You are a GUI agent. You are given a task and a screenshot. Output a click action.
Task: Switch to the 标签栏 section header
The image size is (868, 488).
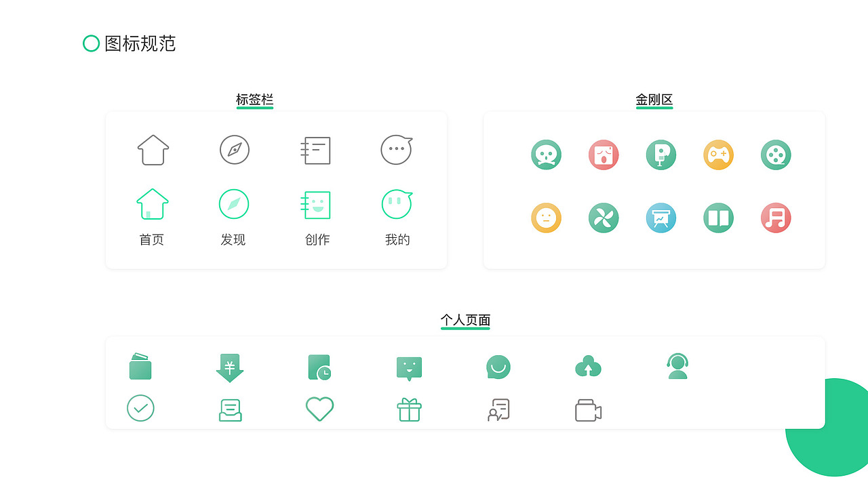click(255, 99)
